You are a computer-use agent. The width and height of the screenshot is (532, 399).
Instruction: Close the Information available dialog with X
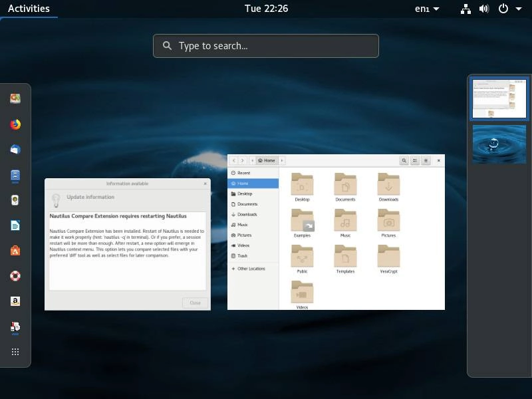205,184
